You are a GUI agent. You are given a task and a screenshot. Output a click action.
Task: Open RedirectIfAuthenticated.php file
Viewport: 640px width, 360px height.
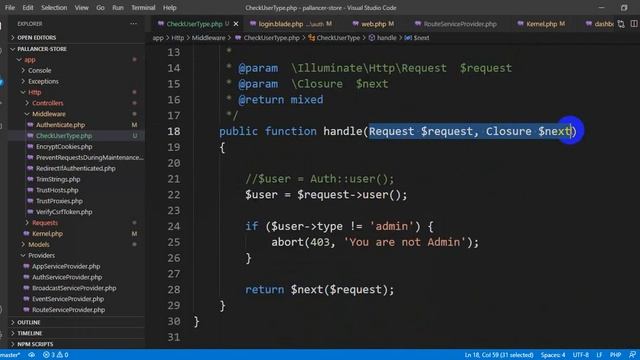point(76,169)
